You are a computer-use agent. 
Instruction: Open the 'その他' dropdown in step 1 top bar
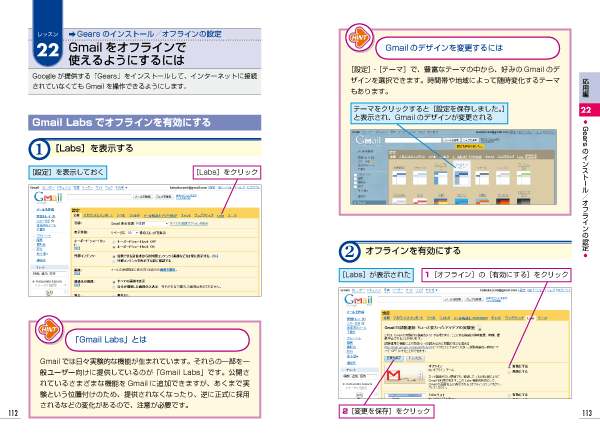tap(121, 188)
